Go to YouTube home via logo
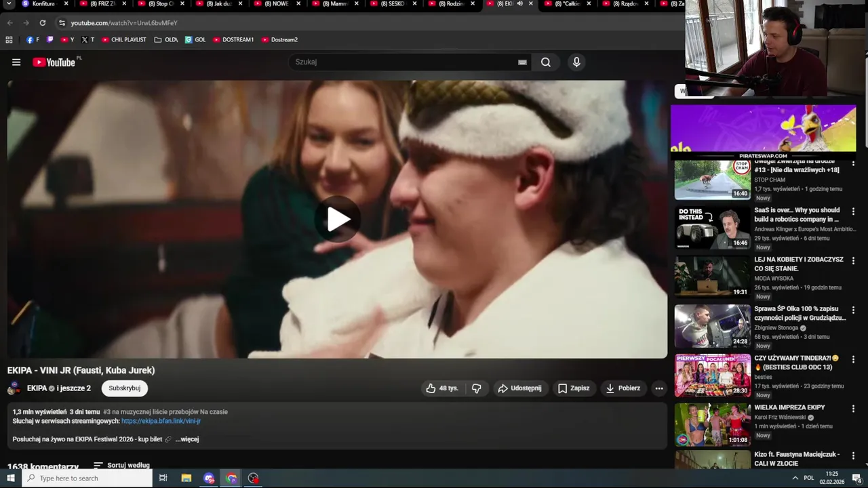Screen dimensions: 868x488 54,62
